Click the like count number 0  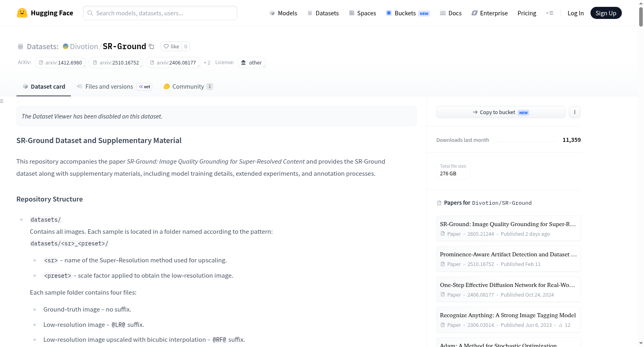186,46
